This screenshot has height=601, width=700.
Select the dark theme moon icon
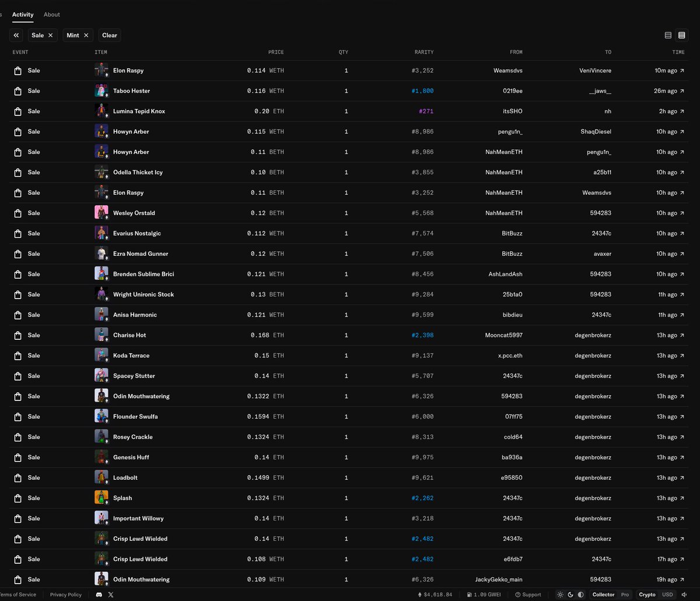click(x=570, y=595)
